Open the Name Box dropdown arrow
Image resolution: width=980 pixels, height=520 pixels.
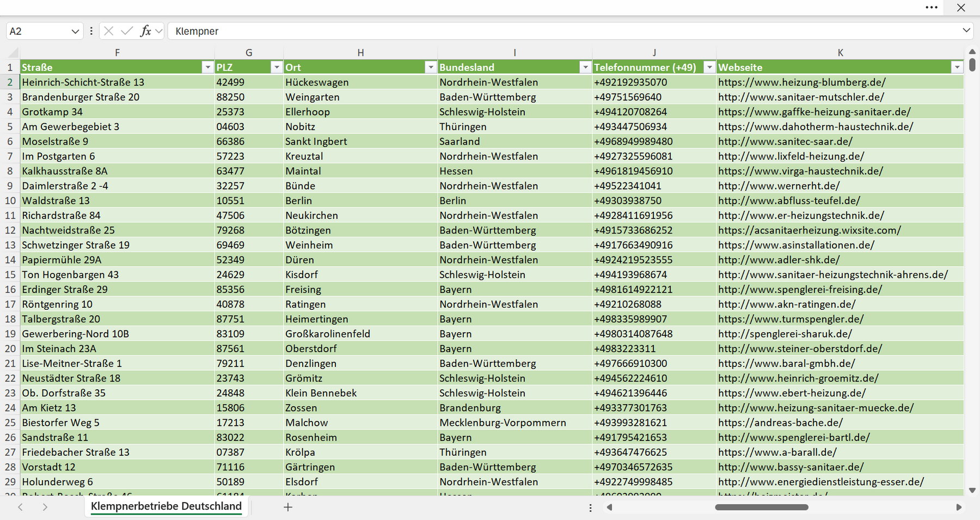[x=75, y=32]
